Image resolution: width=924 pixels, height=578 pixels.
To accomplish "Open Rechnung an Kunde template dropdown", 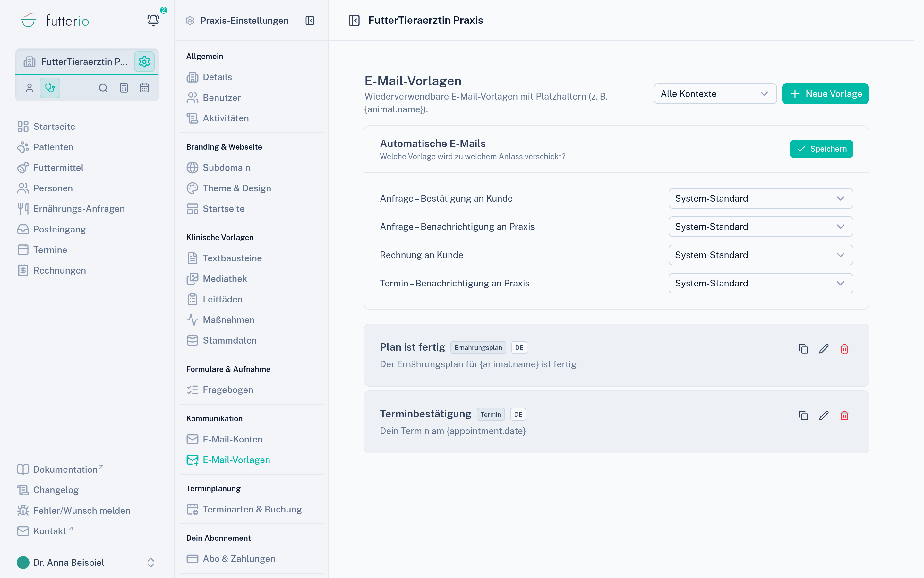I will pos(761,255).
